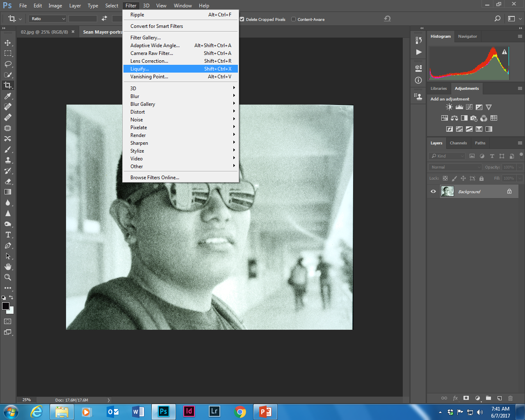Add a Gradient Map adjustment
525x420 pixels.
[x=489, y=129]
